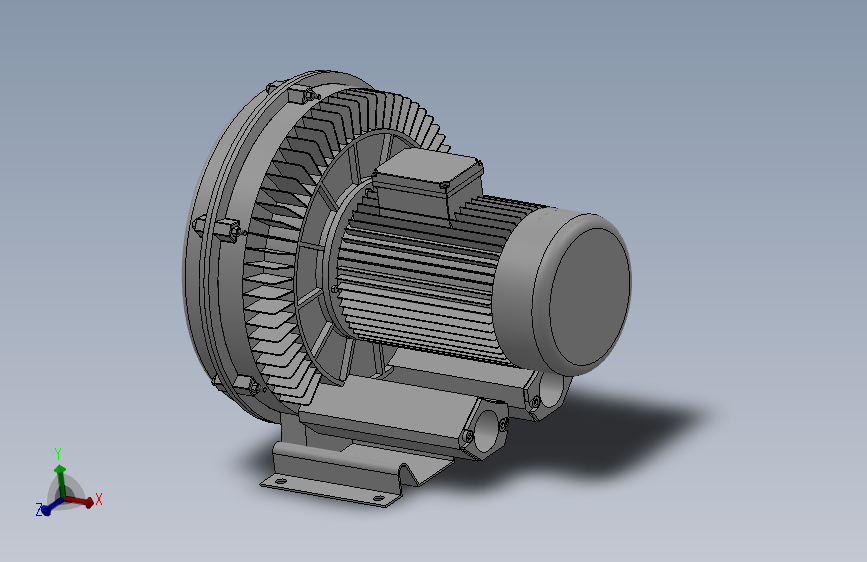867x562 pixels.
Task: Select the front outlet port tube opening
Action: pos(489,433)
